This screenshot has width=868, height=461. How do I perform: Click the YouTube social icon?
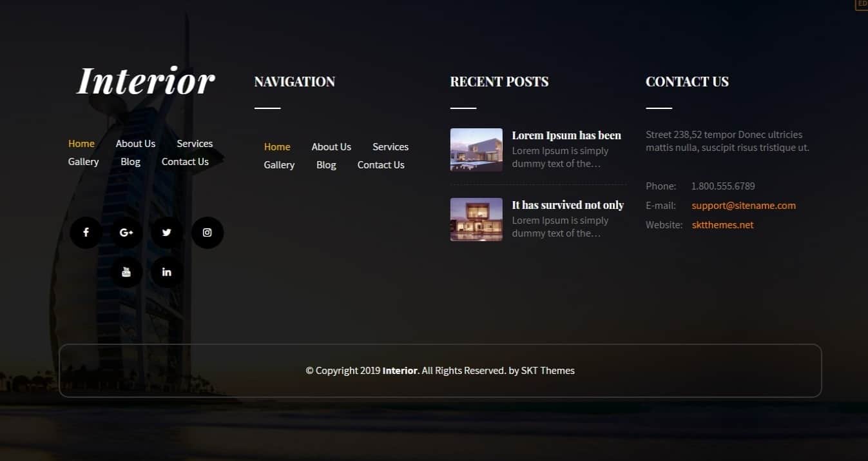tap(126, 272)
